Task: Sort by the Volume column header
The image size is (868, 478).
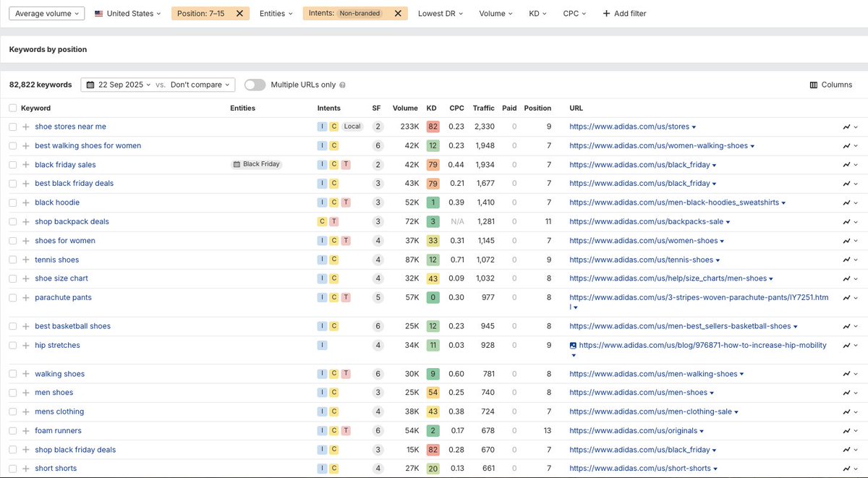Action: [x=405, y=108]
